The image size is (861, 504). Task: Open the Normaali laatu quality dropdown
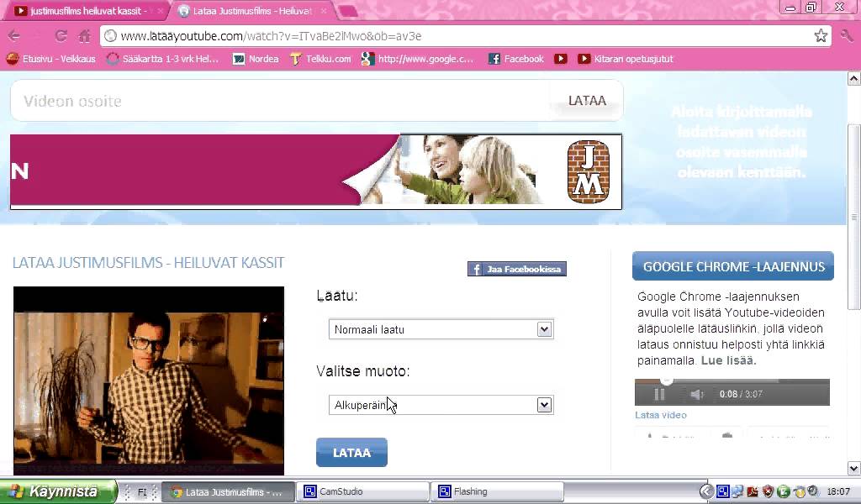pyautogui.click(x=441, y=329)
